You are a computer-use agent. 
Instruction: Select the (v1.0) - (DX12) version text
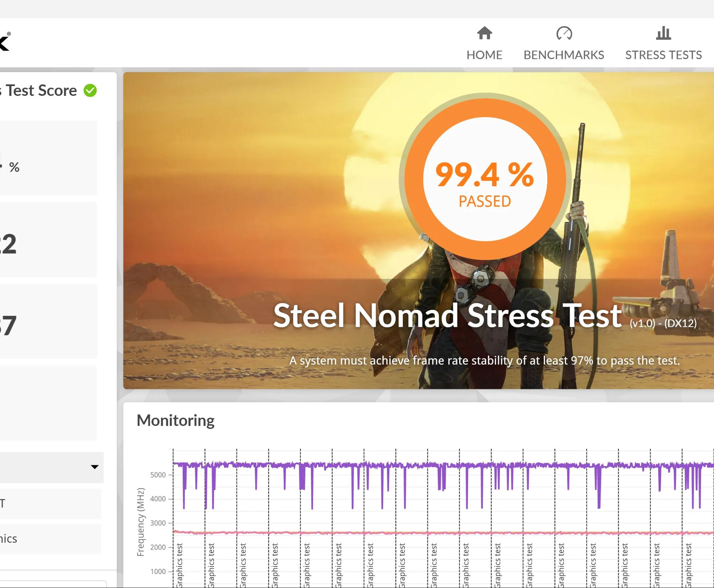663,323
